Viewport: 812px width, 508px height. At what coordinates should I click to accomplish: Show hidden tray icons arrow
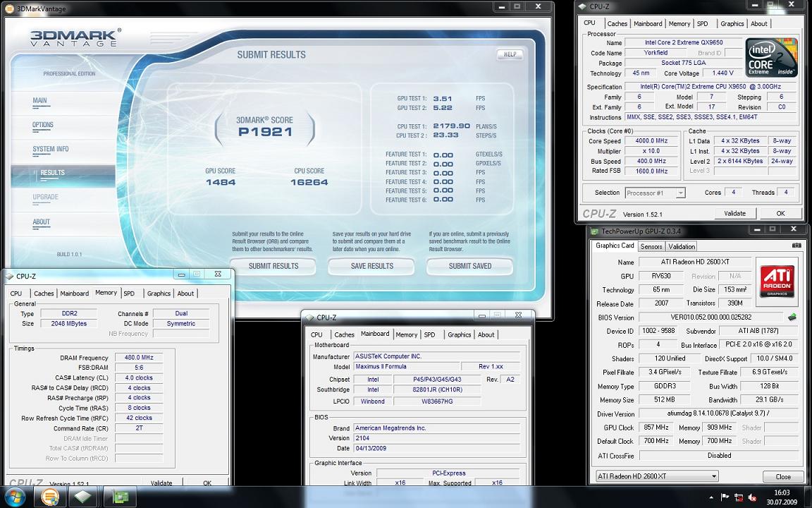point(711,497)
